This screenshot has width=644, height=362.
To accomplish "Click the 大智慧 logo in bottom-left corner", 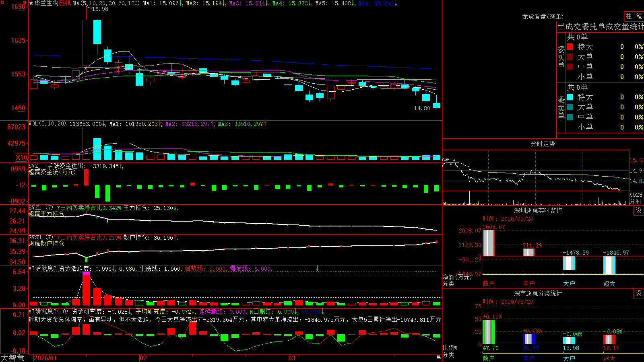I will click(12, 358).
